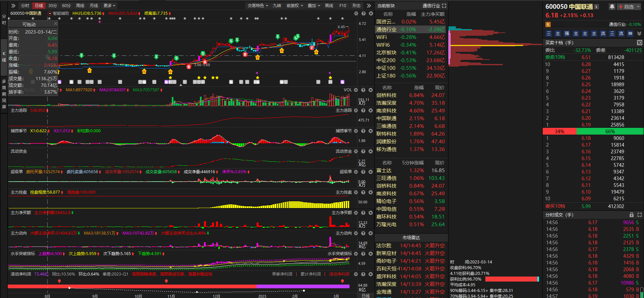Open the 前复权 adjustment dropdown
This screenshot has height=298, width=644.
(295, 6)
